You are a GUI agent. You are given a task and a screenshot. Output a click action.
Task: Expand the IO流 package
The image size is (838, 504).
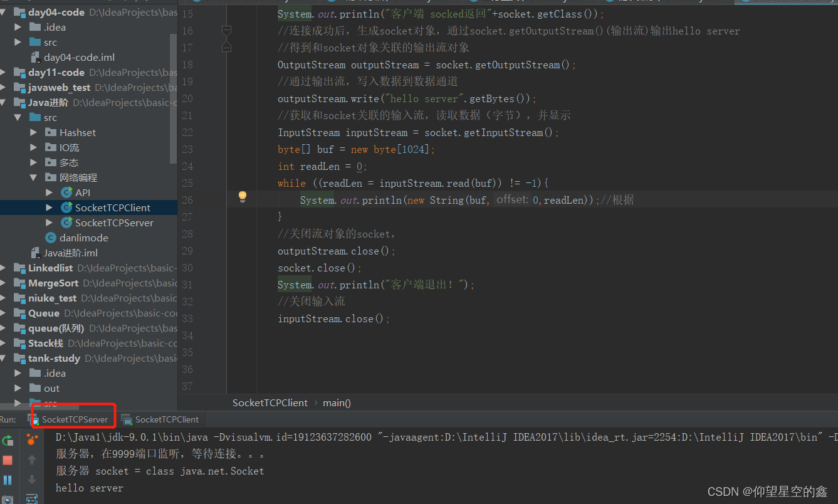point(34,147)
